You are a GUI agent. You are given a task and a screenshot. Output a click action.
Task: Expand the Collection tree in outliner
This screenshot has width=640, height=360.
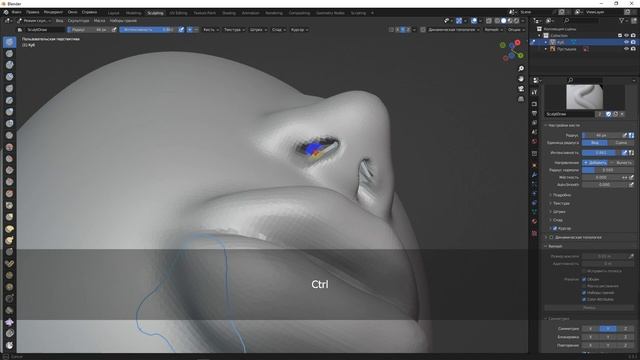click(539, 36)
